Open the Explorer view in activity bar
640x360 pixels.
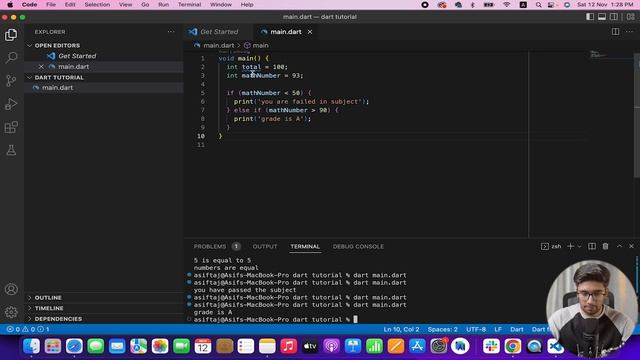pyautogui.click(x=11, y=35)
